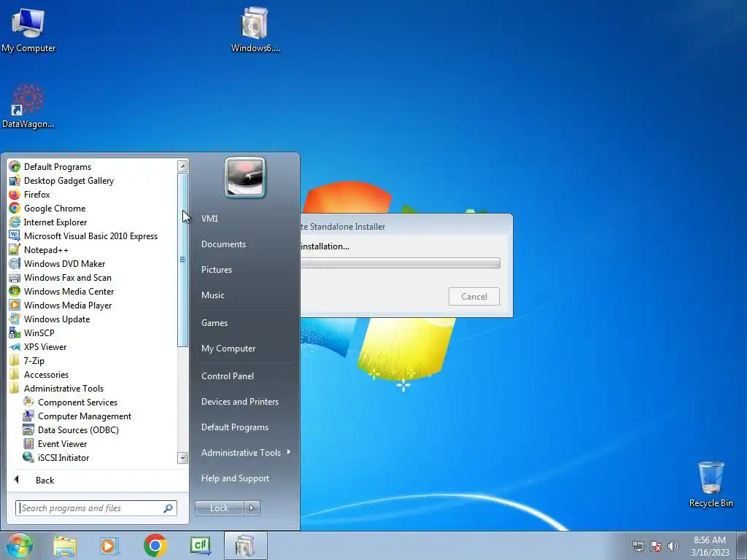The width and height of the screenshot is (747, 560).
Task: Click the volume speaker tray icon
Action: 673,546
